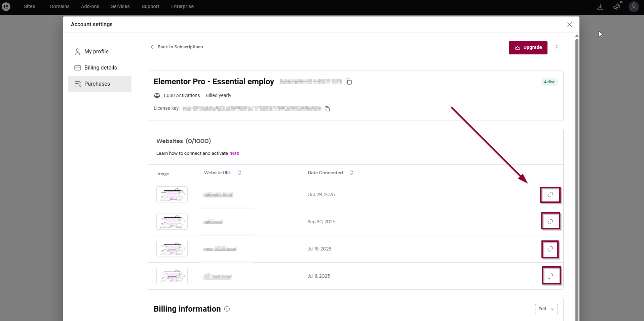Viewport: 644px width, 321px height.
Task: Open the downloads icon in top bar
Action: (600, 7)
